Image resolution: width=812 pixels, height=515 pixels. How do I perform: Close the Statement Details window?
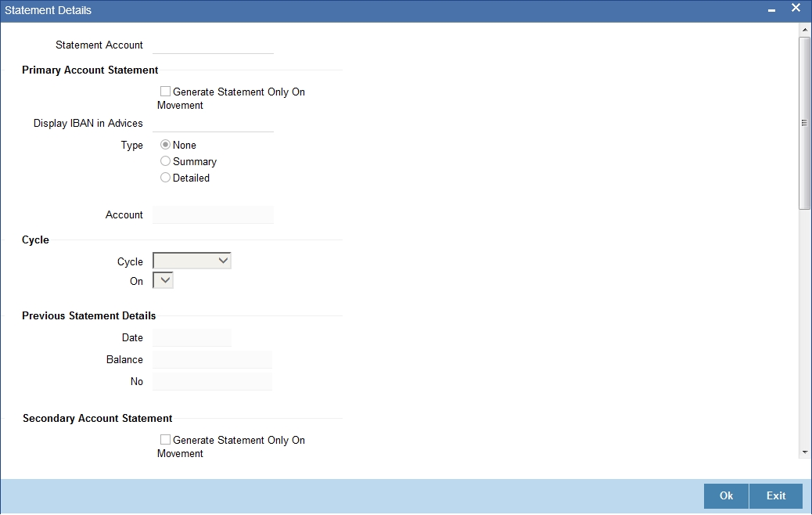(796, 8)
